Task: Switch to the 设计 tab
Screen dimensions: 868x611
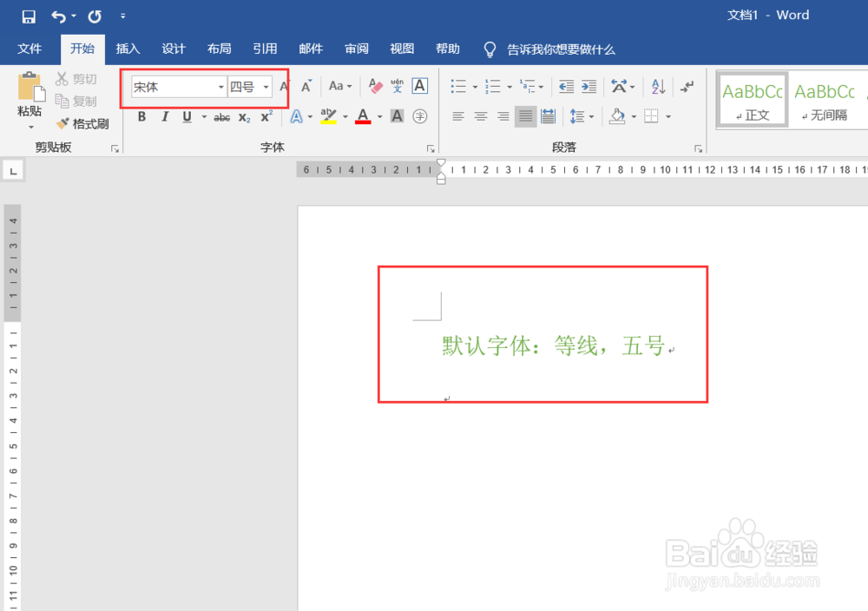Action: [174, 49]
